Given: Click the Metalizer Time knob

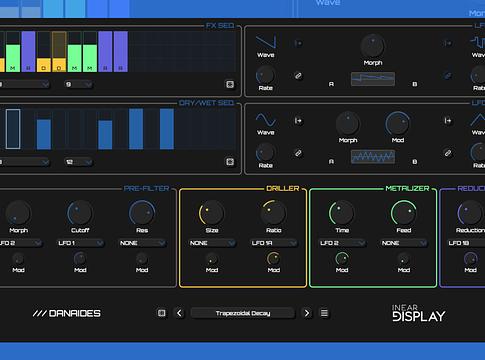Looking at the screenshot, I should [x=342, y=213].
